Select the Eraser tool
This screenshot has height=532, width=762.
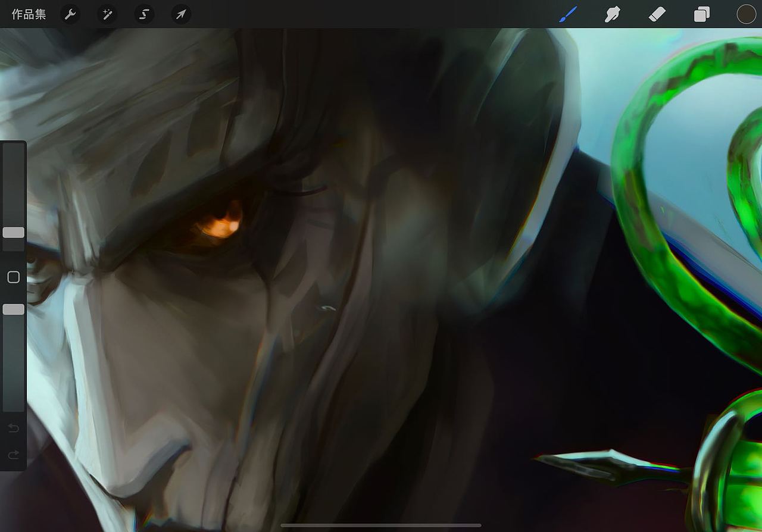pos(657,14)
